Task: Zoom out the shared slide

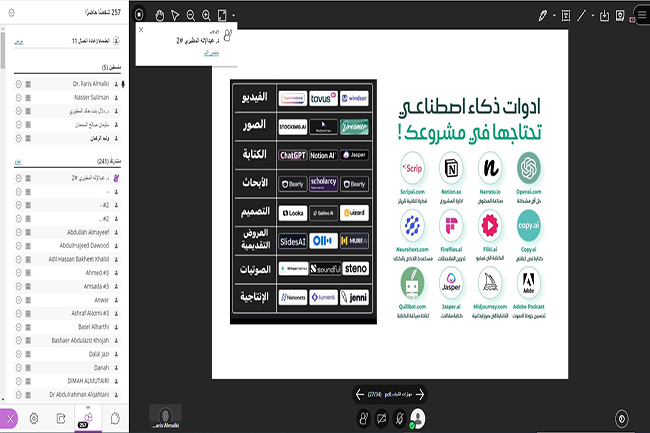Action: [x=191, y=15]
